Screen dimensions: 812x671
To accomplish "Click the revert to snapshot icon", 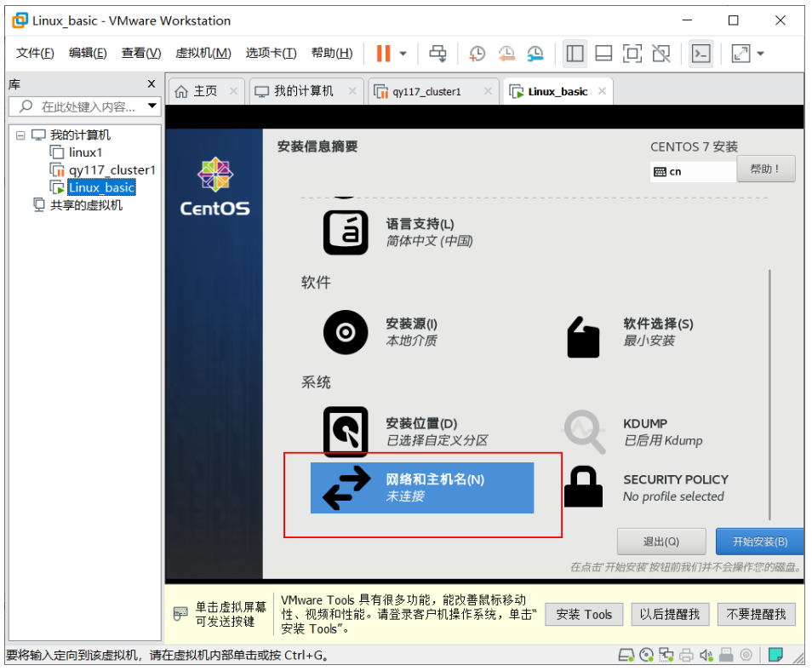I will [506, 54].
